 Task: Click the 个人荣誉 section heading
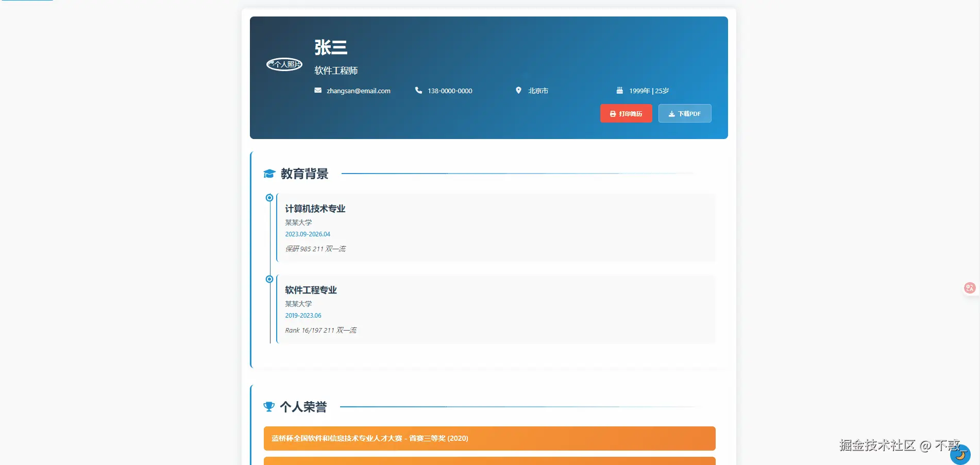pyautogui.click(x=303, y=407)
